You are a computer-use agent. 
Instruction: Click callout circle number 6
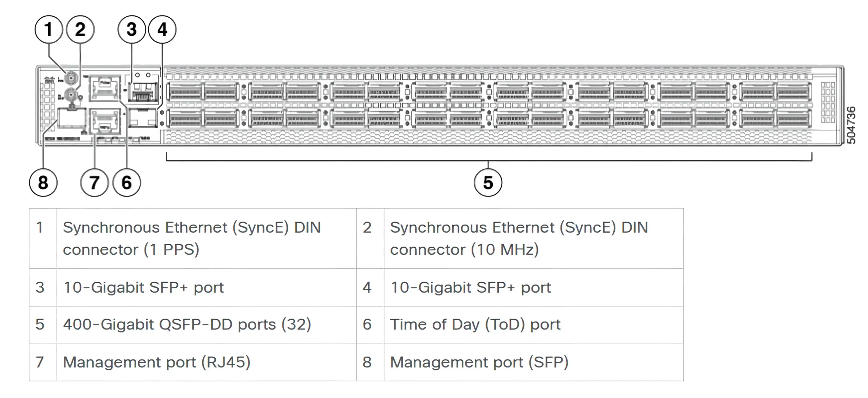[x=126, y=183]
